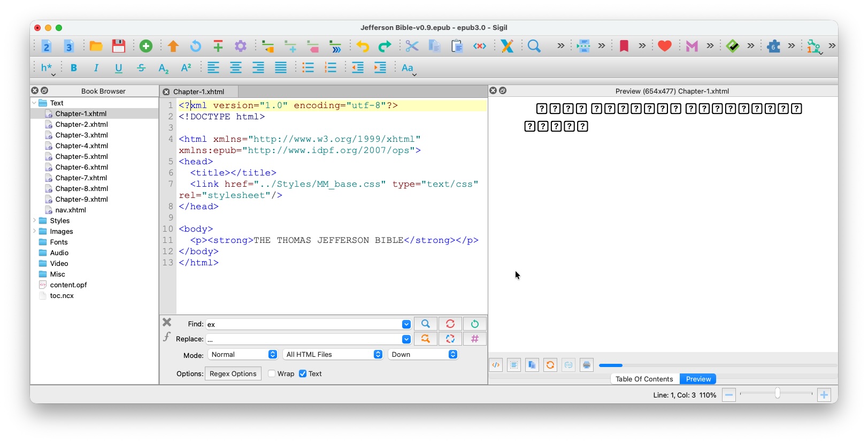Apply strikethrough formatting
Screen dimensions: 868x443
pos(141,68)
